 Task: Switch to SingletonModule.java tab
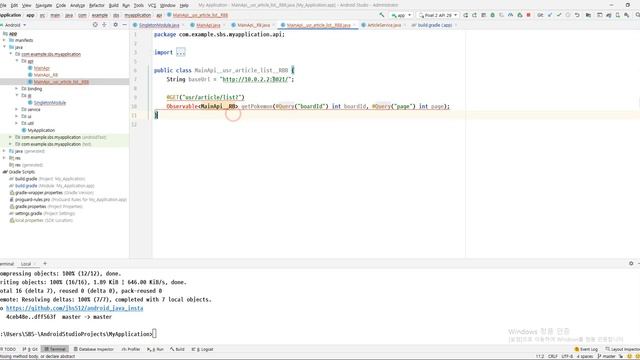(159, 25)
